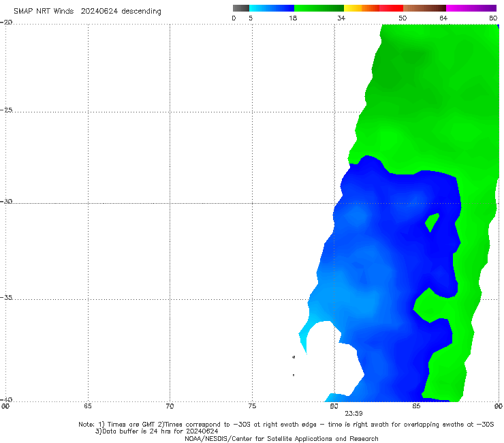Click the colorbar tick label "5"

(251, 18)
